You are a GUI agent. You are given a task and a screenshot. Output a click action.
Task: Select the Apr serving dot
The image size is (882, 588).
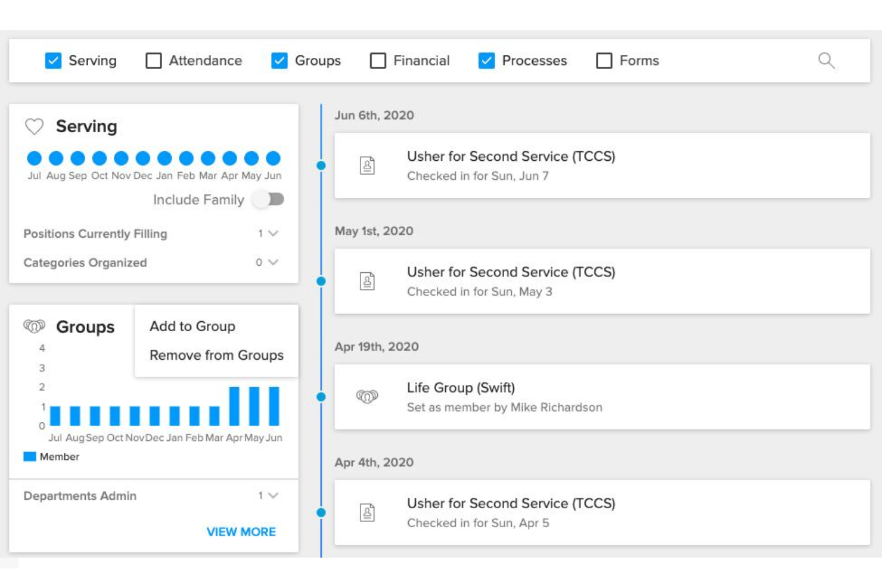229,158
